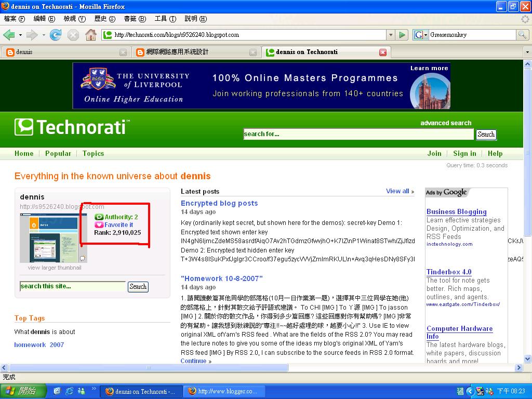Open the search engine selector dropdown arrow

425,35
